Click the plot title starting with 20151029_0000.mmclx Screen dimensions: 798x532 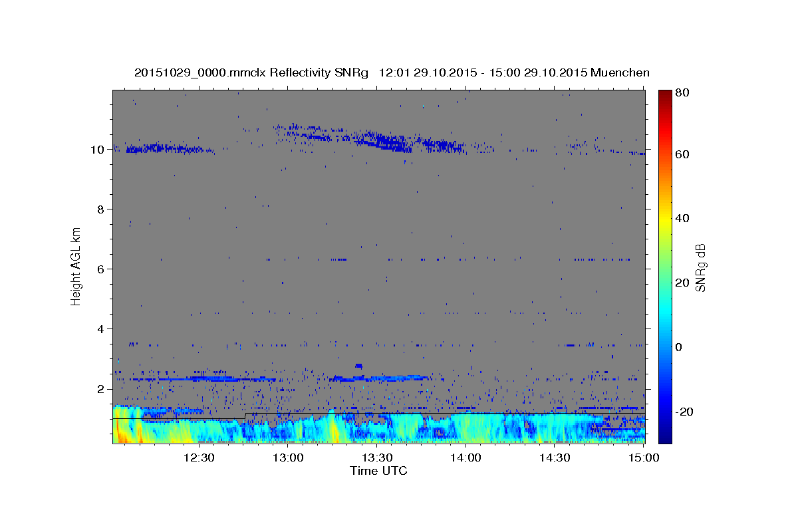pyautogui.click(x=392, y=72)
